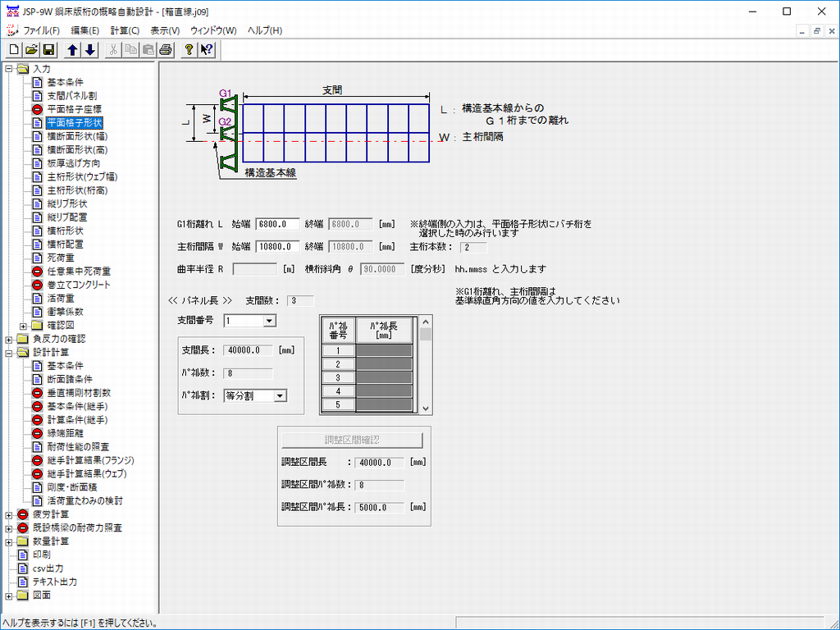Click the printer icon in toolbar
This screenshot has width=840, height=630.
click(165, 50)
